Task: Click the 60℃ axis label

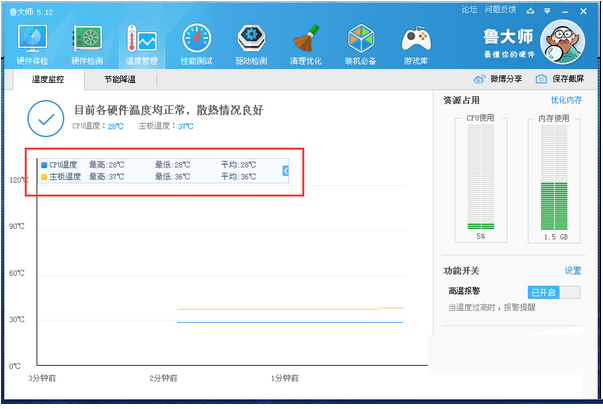Action: coord(17,273)
